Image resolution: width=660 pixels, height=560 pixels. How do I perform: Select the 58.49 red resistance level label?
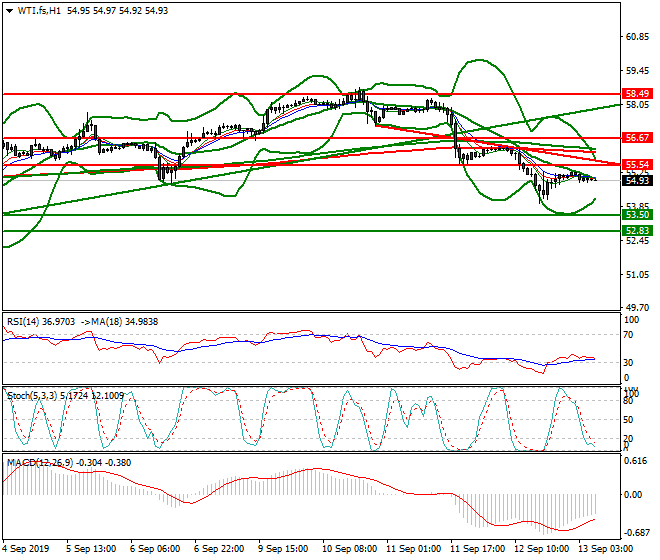point(636,93)
